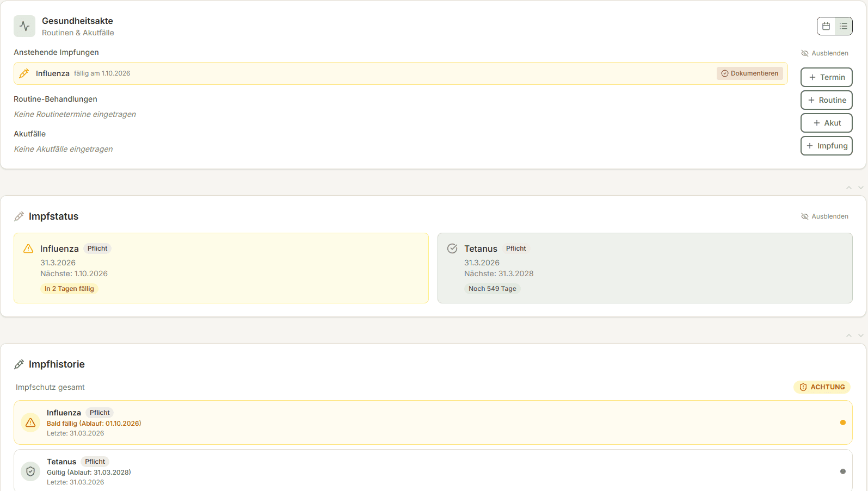Viewport: 868px width, 491px height.
Task: Click check circle icon on Tetanus card
Action: (452, 248)
